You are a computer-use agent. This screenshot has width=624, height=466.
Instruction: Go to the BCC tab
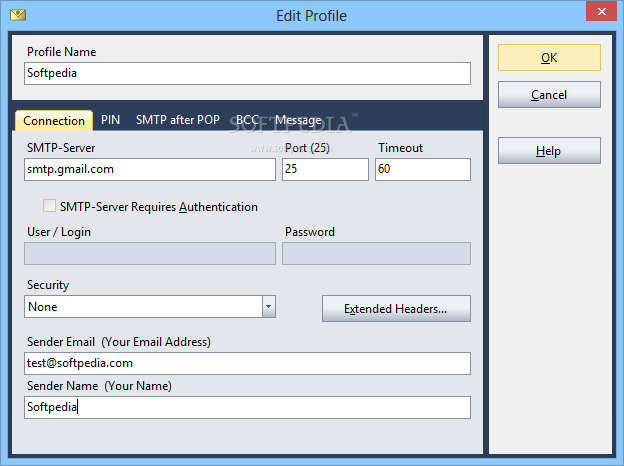[247, 120]
